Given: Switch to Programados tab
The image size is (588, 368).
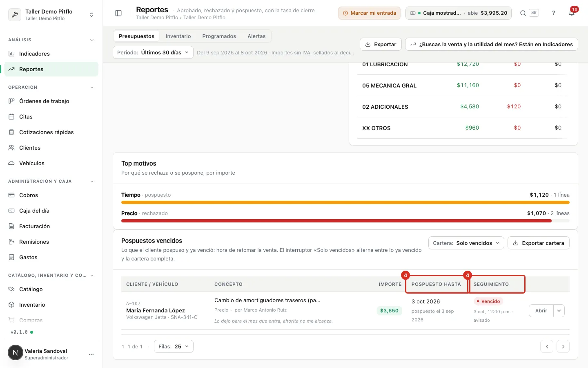Looking at the screenshot, I should pos(219,36).
